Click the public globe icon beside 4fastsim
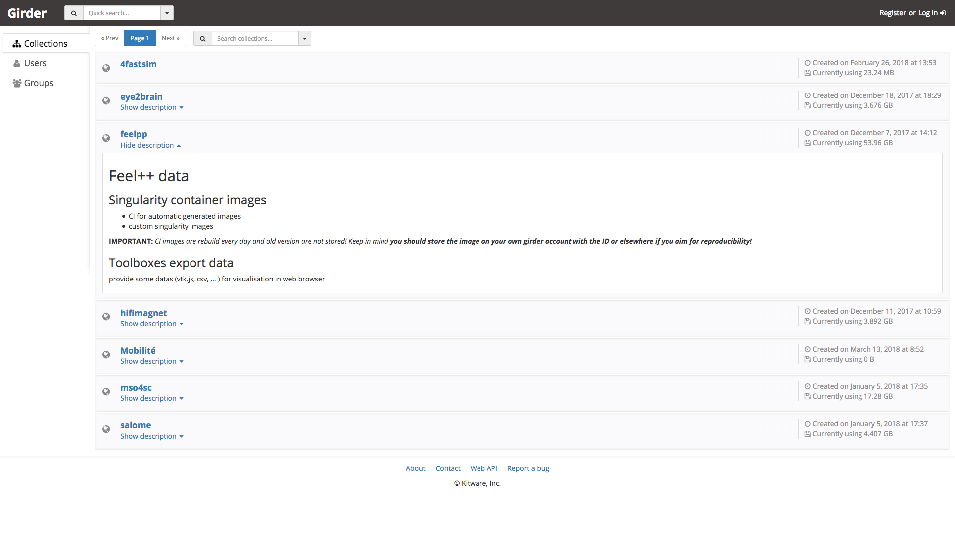955x560 pixels. [x=106, y=68]
